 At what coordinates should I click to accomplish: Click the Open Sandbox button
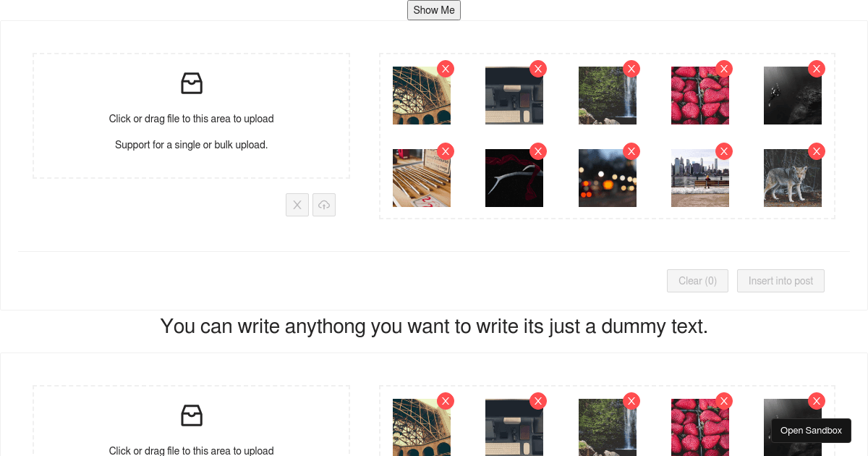[x=811, y=431]
